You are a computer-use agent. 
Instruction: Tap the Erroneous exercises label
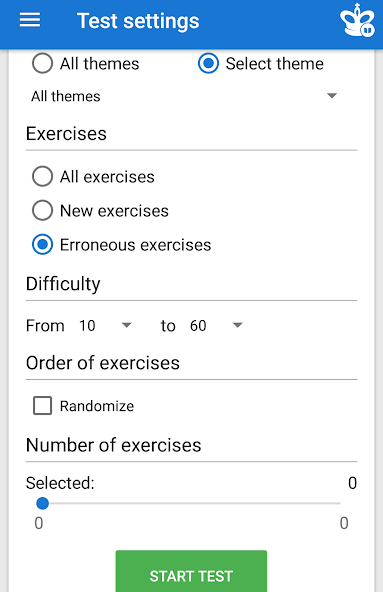(135, 245)
